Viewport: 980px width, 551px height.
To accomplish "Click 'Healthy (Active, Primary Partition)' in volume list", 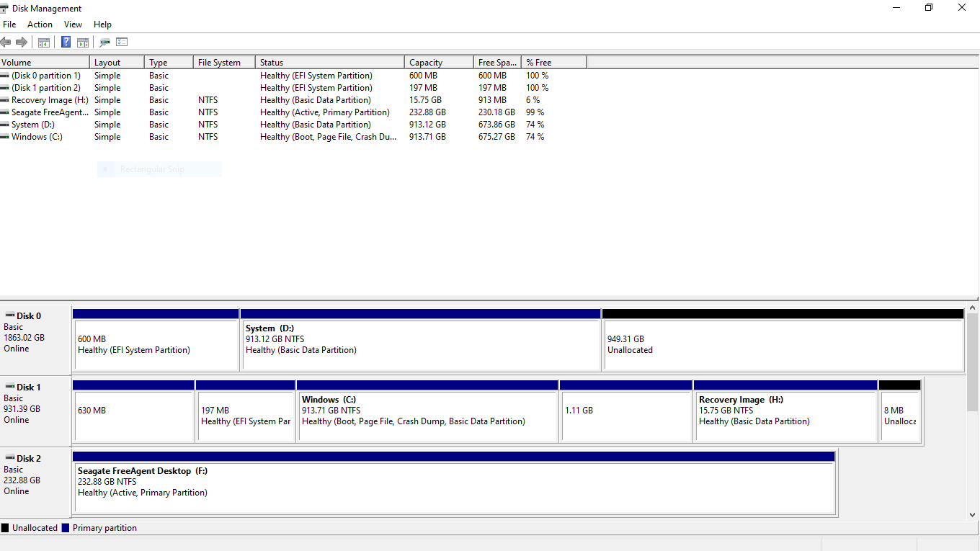I will pyautogui.click(x=325, y=112).
